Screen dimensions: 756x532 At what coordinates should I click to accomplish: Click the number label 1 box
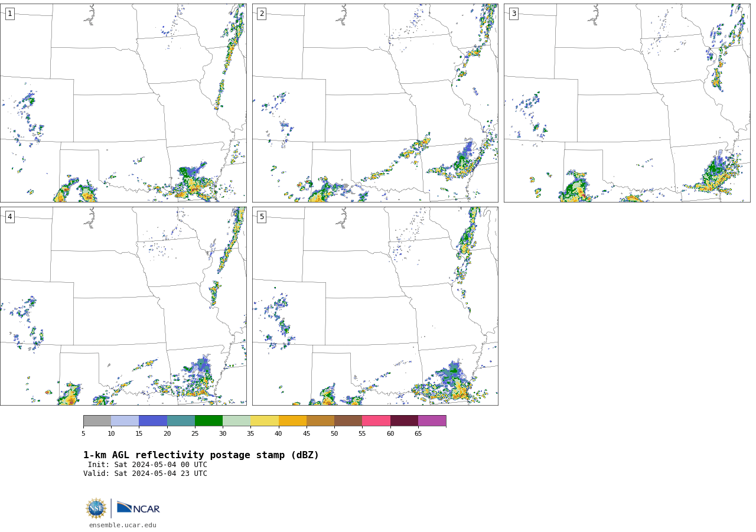click(x=9, y=14)
